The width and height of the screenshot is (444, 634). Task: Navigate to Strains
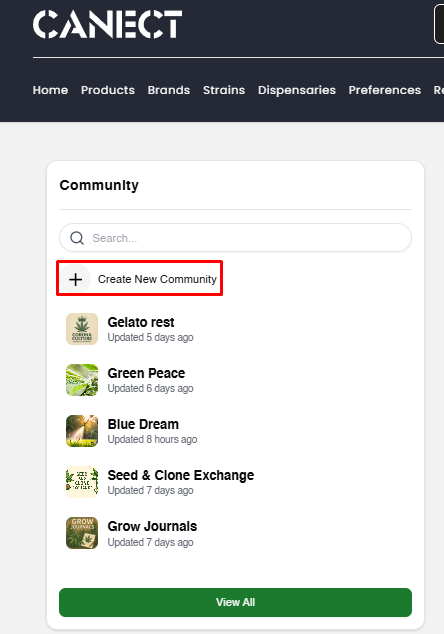(224, 90)
